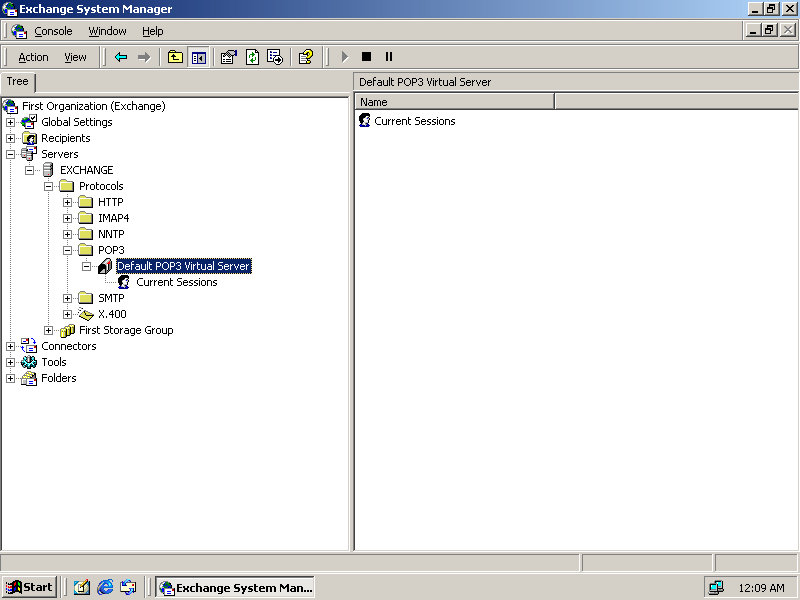Select the Recipients tree item

pos(65,138)
